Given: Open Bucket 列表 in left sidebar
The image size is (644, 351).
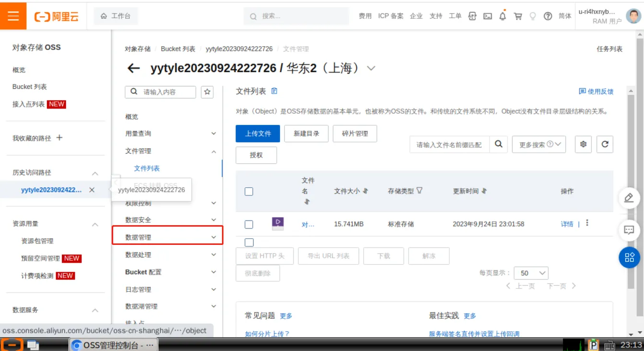Looking at the screenshot, I should click(30, 87).
